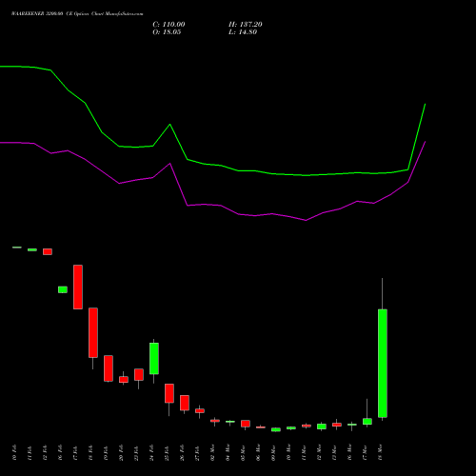Image resolution: width=476 pixels, height=476 pixels.
Task: Select the red candle for 19 Feb
Action: point(109,368)
